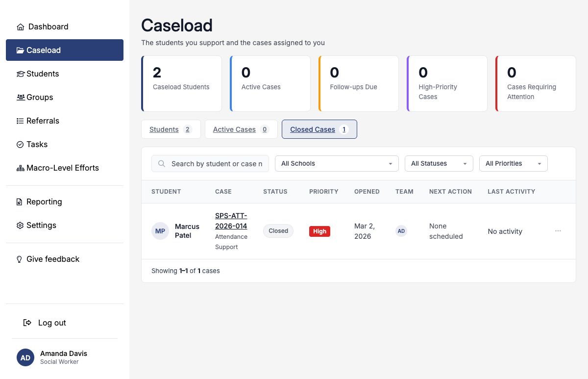Click the Referrals list icon

pos(20,121)
